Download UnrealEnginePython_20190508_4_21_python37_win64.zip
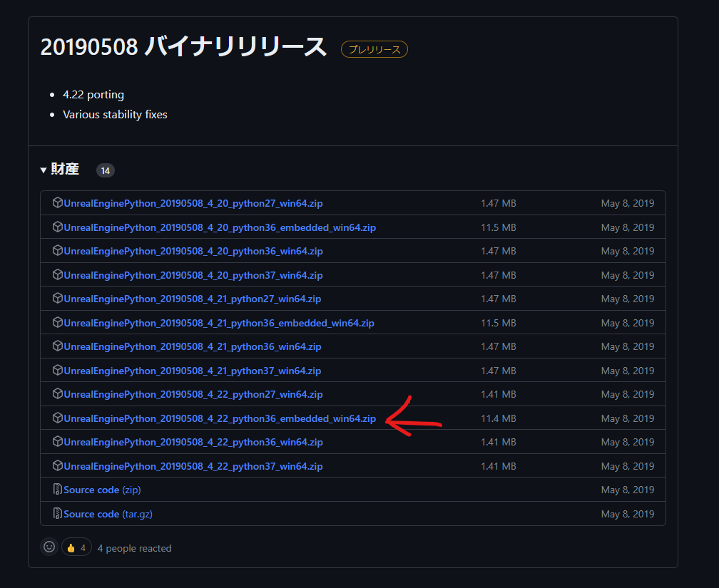This screenshot has height=588, width=719. [x=193, y=371]
